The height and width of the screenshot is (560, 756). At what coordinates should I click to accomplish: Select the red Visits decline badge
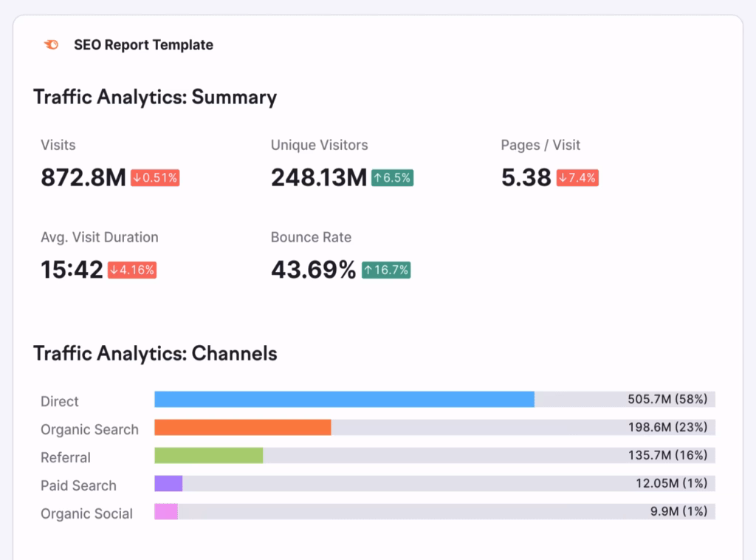click(154, 177)
